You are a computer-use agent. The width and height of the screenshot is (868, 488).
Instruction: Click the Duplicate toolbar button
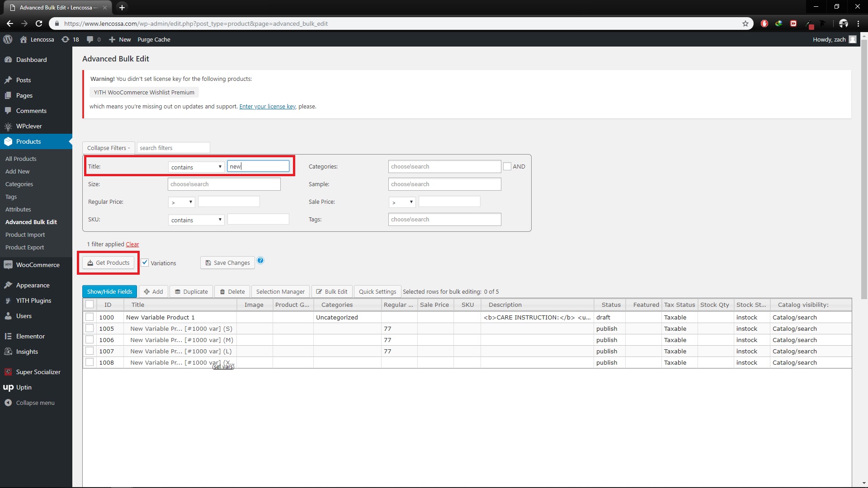[191, 291]
